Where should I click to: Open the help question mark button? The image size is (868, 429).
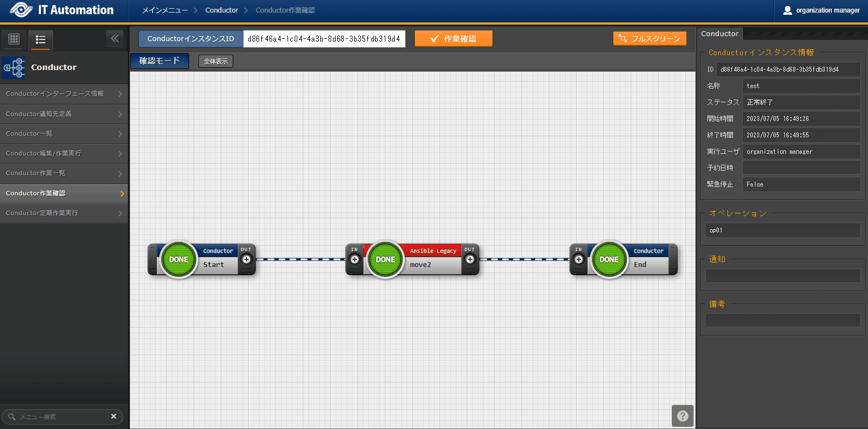coord(682,416)
